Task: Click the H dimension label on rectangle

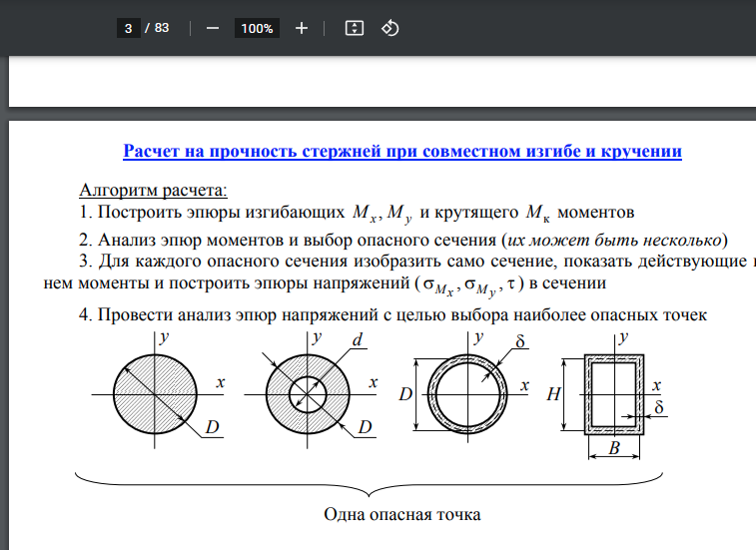Action: point(552,395)
